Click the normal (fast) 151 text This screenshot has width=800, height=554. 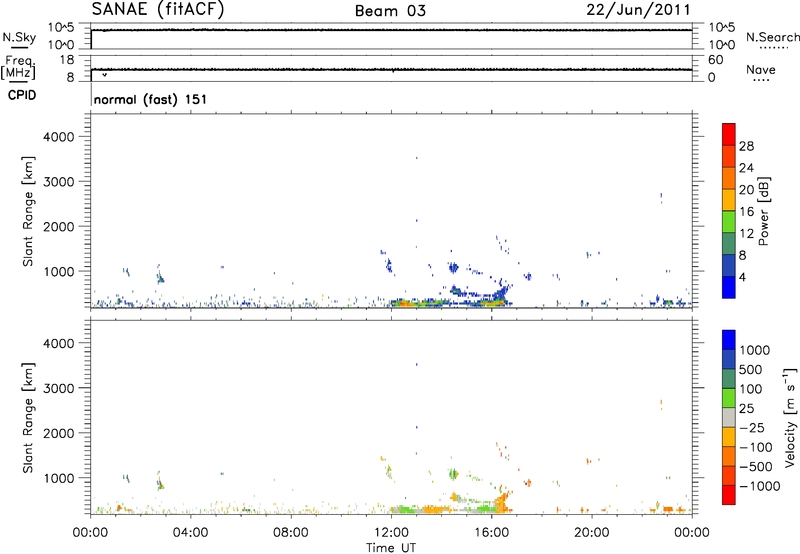pos(151,99)
